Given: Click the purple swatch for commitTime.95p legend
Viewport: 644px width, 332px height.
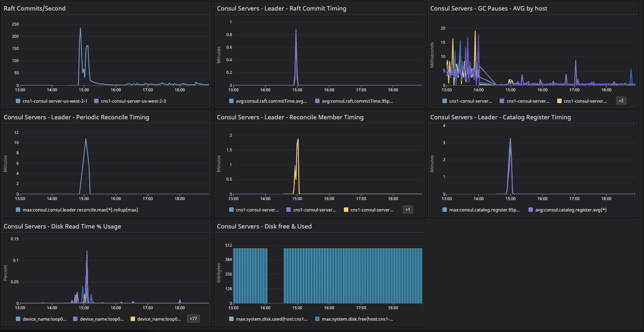Looking at the screenshot, I should coord(317,101).
